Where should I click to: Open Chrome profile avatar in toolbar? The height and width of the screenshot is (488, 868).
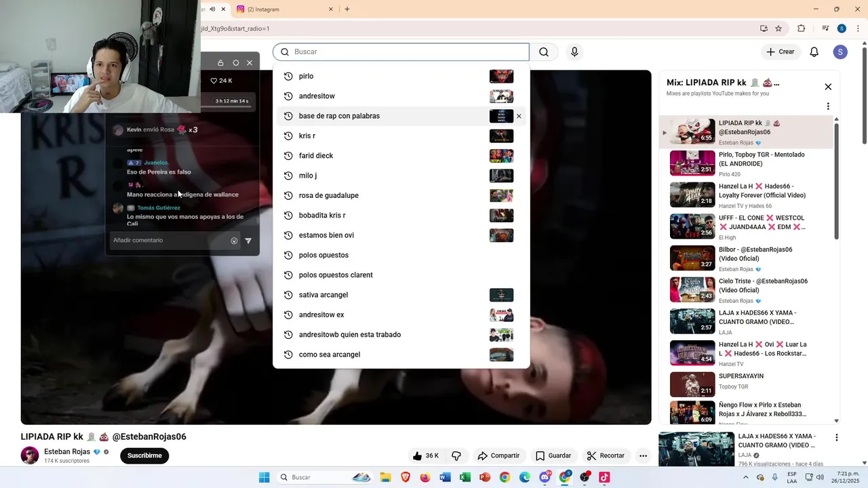842,28
